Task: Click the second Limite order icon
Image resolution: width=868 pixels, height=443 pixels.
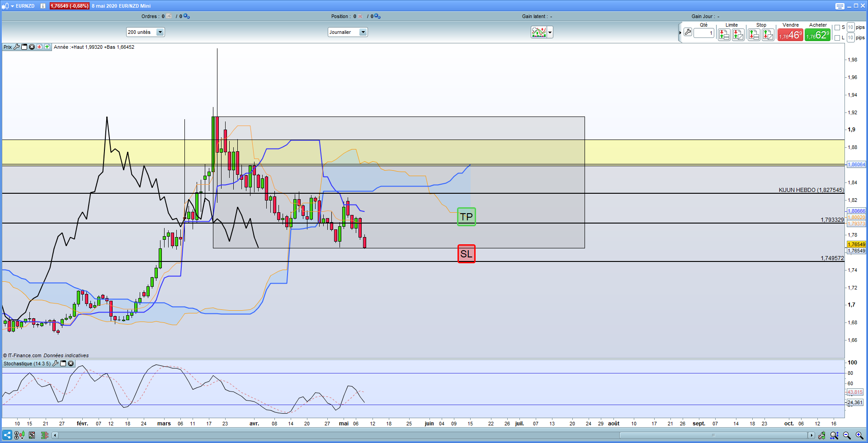Action: [x=738, y=34]
